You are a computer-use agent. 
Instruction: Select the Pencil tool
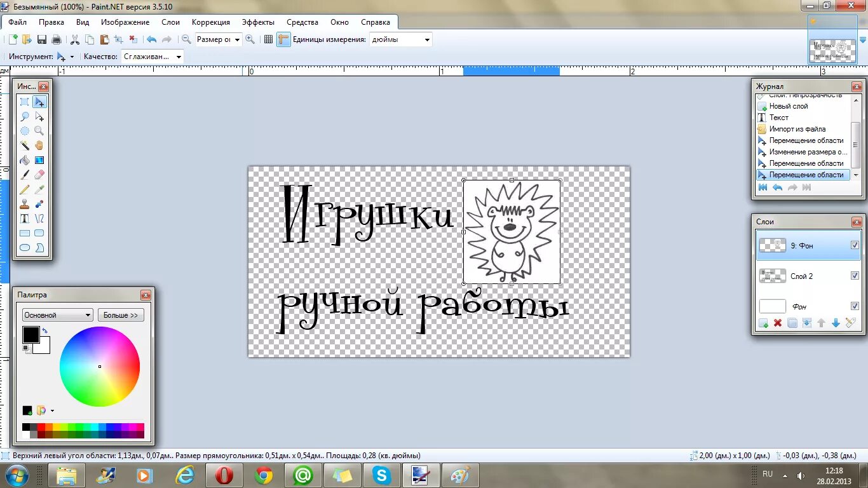coord(25,189)
